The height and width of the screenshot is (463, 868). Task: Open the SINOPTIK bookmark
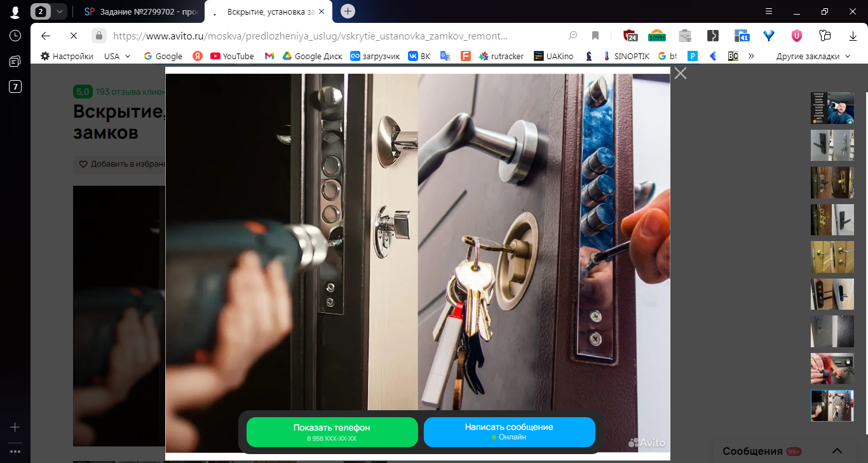tap(626, 56)
